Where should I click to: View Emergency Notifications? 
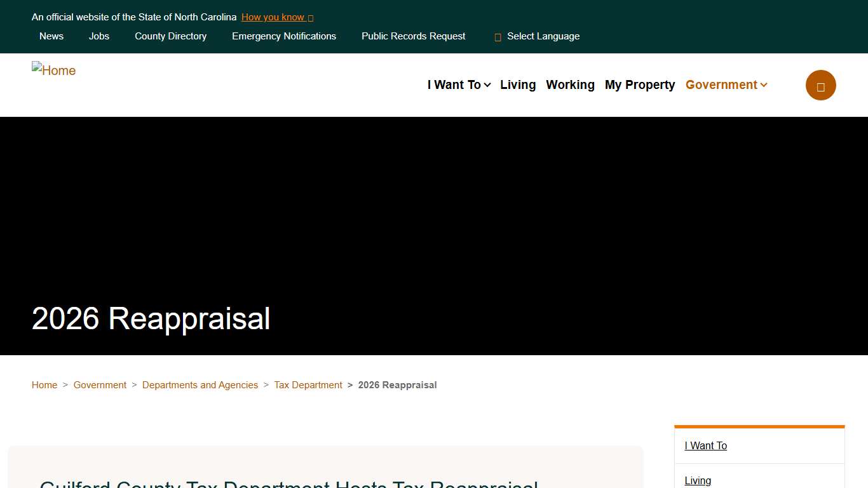284,36
